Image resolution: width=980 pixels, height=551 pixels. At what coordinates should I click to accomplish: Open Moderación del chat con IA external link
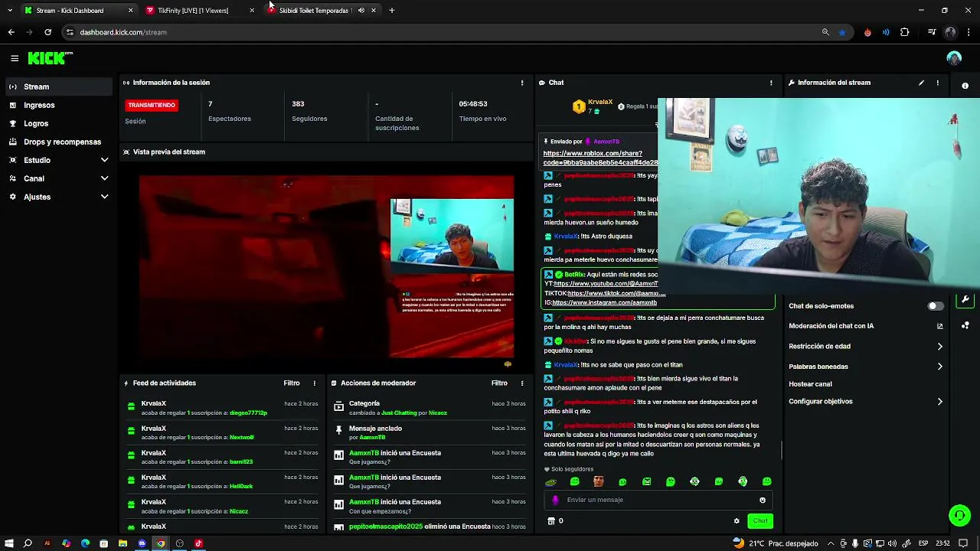pyautogui.click(x=939, y=326)
